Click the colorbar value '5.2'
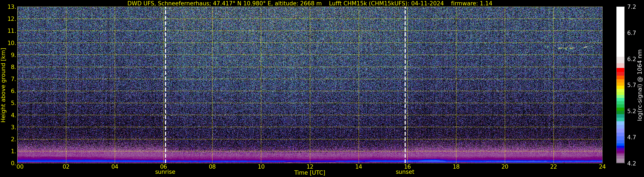Image resolution: width=644 pixels, height=177 pixels. click(632, 111)
